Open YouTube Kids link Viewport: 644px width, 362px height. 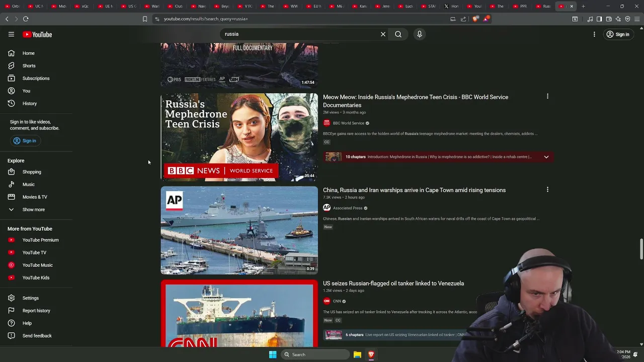click(36, 278)
